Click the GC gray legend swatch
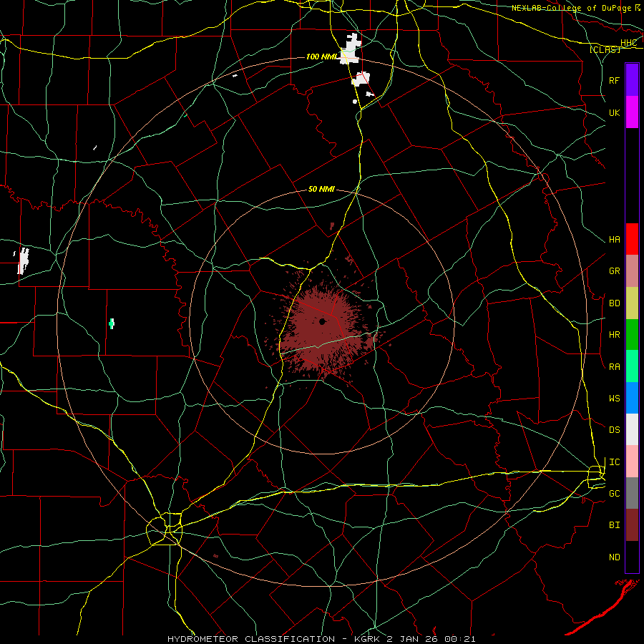The image size is (644, 644). (x=632, y=493)
